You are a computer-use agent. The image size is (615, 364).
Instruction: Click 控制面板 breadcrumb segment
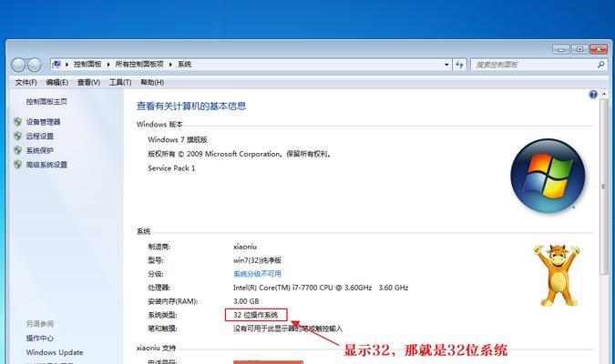(87, 65)
